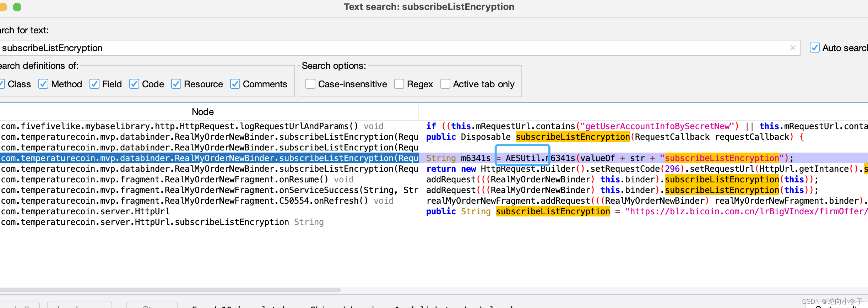The image size is (868, 308).
Task: Select the RealMyOrderNewFragment.onServiceSuccess result row
Action: 209,190
